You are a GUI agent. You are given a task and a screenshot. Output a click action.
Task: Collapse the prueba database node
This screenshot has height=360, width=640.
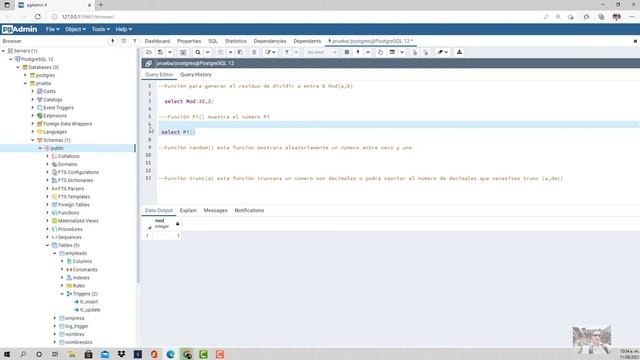point(26,83)
